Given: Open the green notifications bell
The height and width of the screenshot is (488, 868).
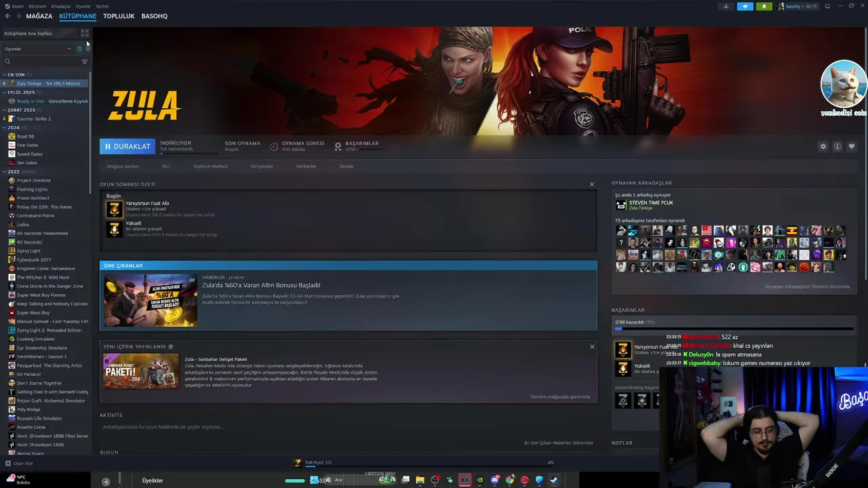Looking at the screenshot, I should point(764,6).
